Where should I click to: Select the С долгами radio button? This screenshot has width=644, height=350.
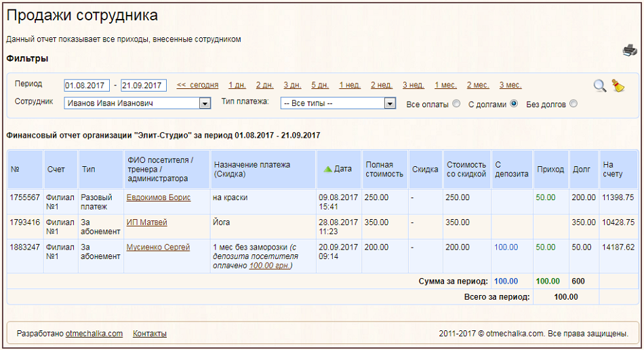tap(514, 104)
